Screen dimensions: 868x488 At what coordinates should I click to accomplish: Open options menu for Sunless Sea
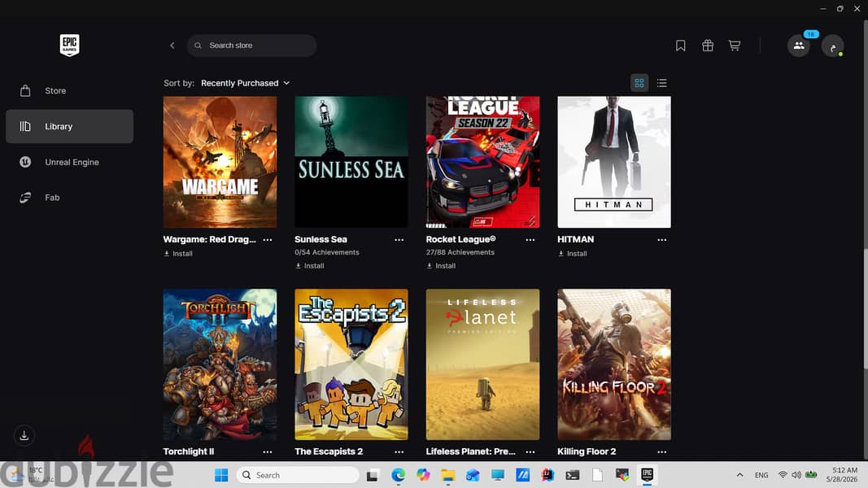click(399, 240)
